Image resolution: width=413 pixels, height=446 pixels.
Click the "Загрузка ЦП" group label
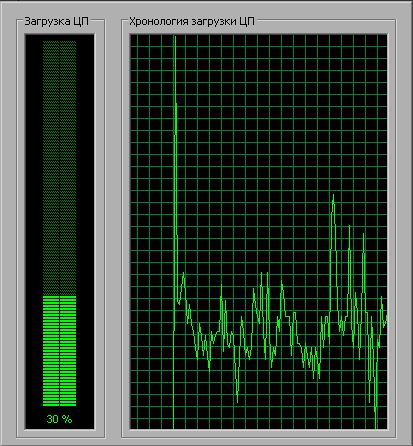(x=57, y=21)
